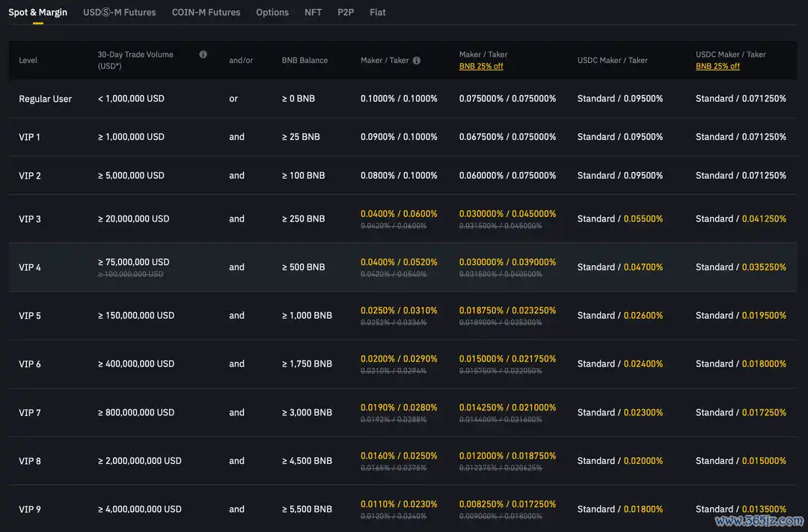Click the '≥ 250 BNB' balance cell
Viewport: 808px width, 532px height.
click(303, 218)
